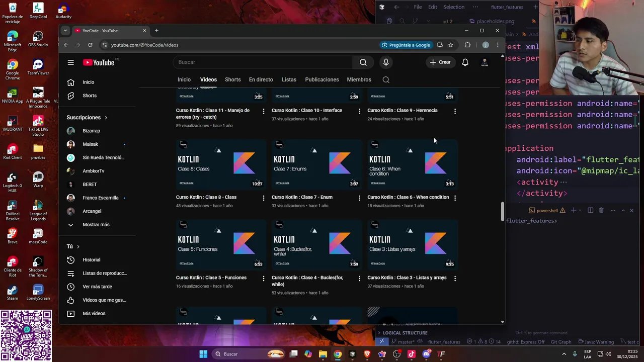
Task: Switch to the Listas channel tab
Action: click(x=289, y=79)
